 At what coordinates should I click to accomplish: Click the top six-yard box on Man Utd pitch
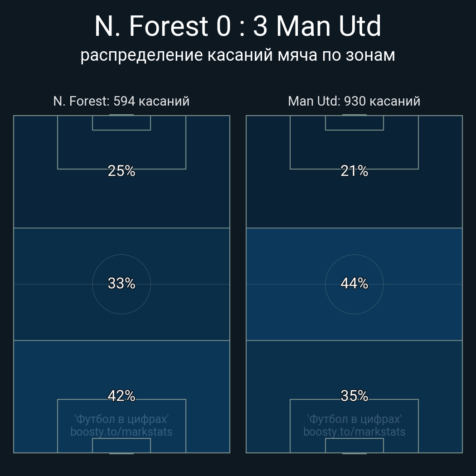click(354, 123)
